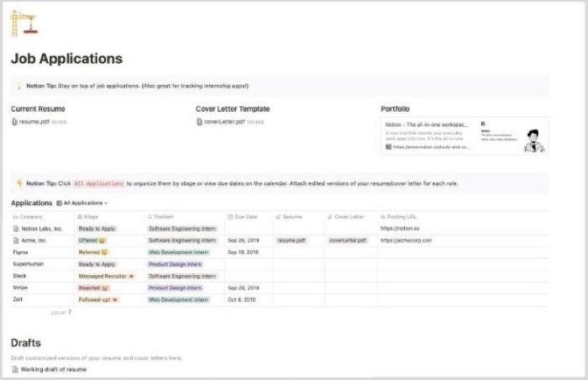The height and width of the screenshot is (380, 588).
Task: Click the coverLetter.pdf attachment in Acme row
Action: [x=348, y=240]
